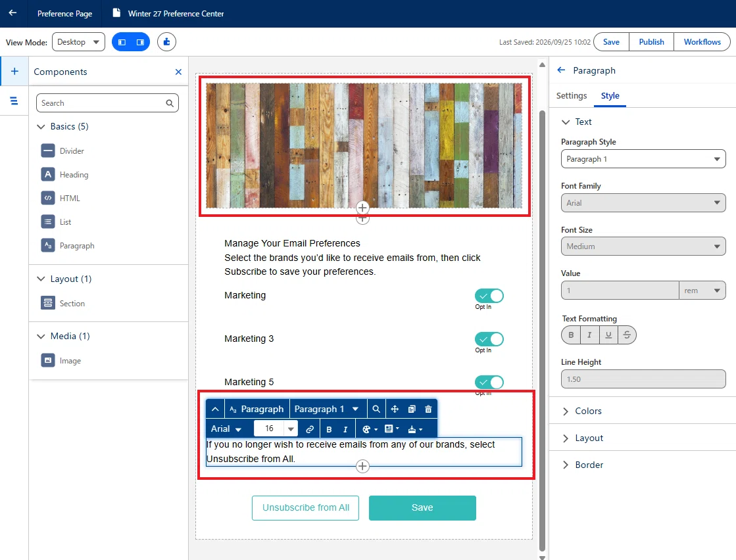Toggle the Marketing opt-in switch
The height and width of the screenshot is (560, 736).
click(489, 296)
